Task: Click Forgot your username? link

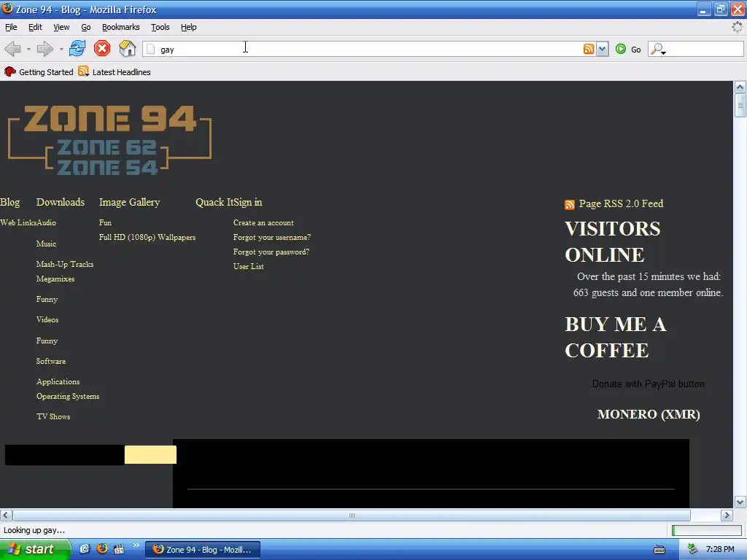Action: coord(272,238)
